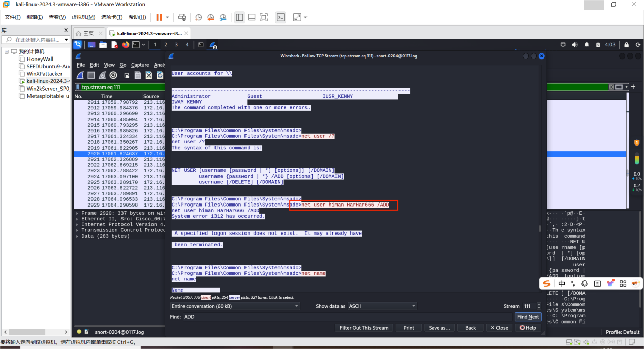Open the terminal emulator icon in Kali panel

coord(136,45)
